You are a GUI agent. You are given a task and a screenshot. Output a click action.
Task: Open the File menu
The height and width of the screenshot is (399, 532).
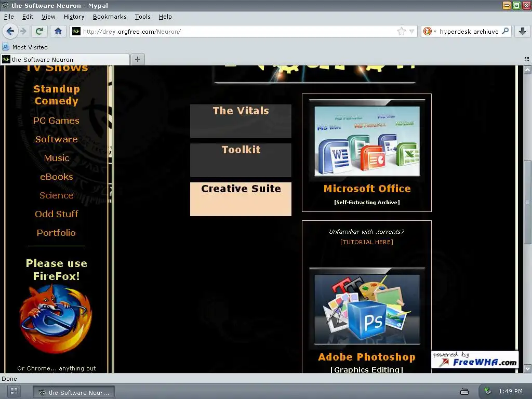[9, 17]
